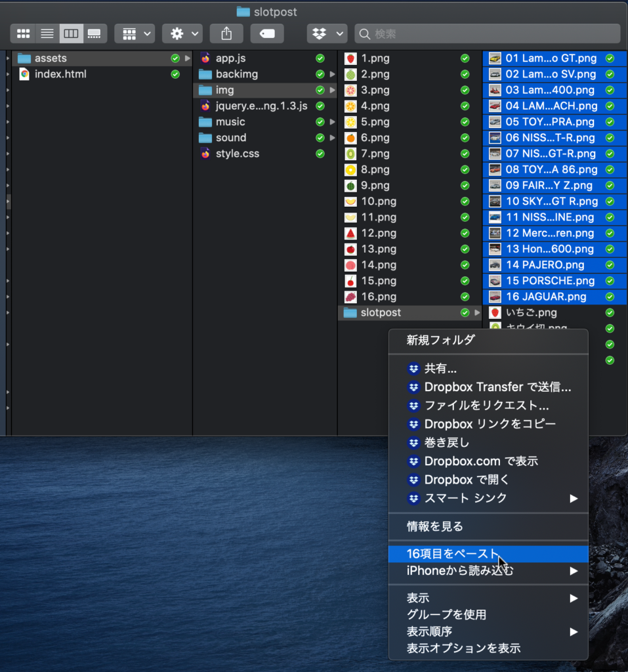Click the app.js file icon
This screenshot has width=628, height=672.
pos(205,58)
